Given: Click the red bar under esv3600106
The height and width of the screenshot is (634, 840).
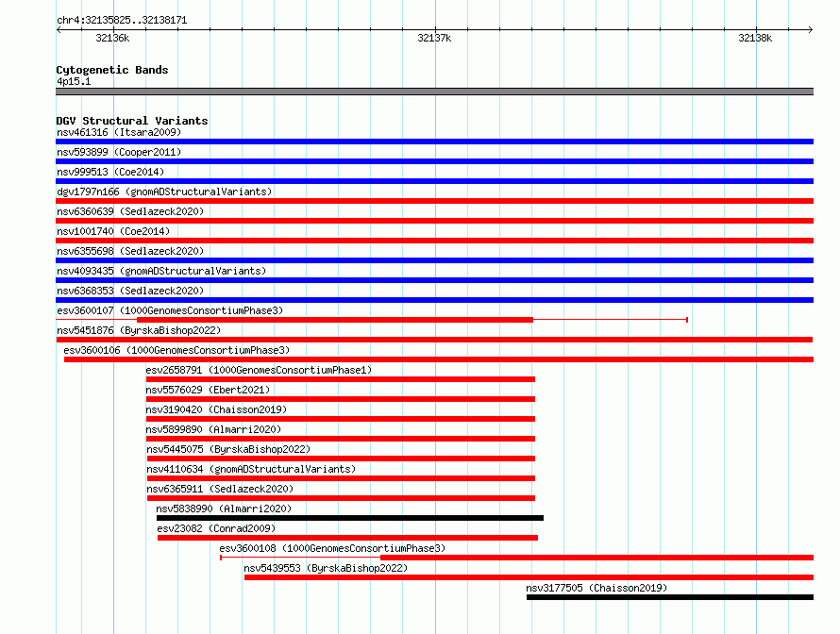Looking at the screenshot, I should pyautogui.click(x=439, y=359).
